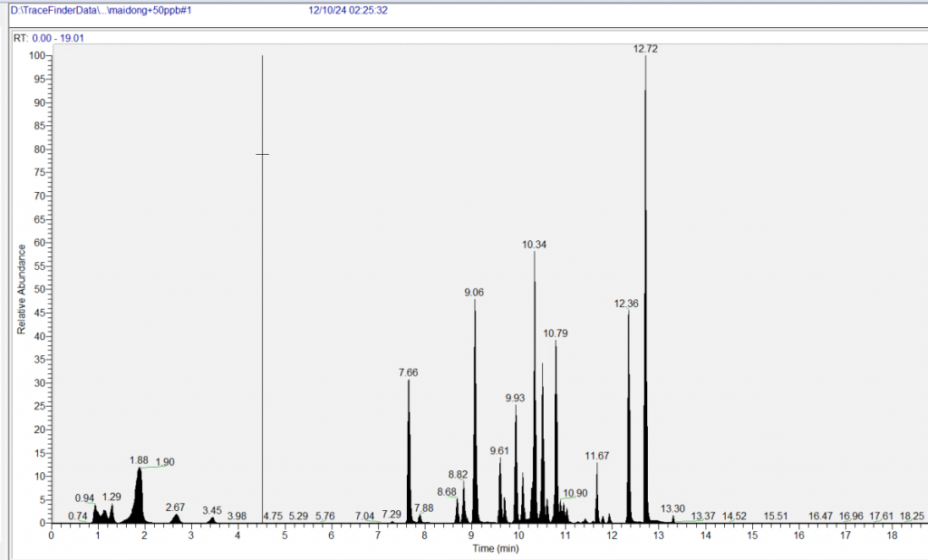Select the 8.82 peak label
Viewport: 928px width, 560px height.
click(459, 475)
